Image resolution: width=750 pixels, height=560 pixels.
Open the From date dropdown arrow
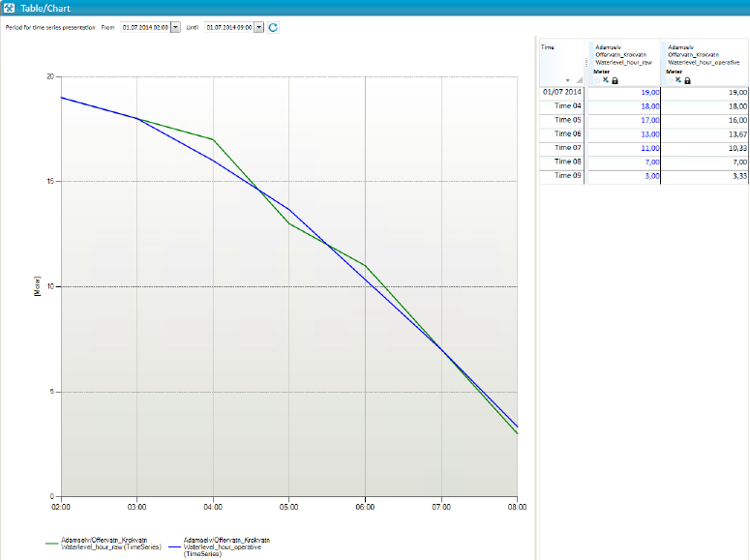[175, 27]
